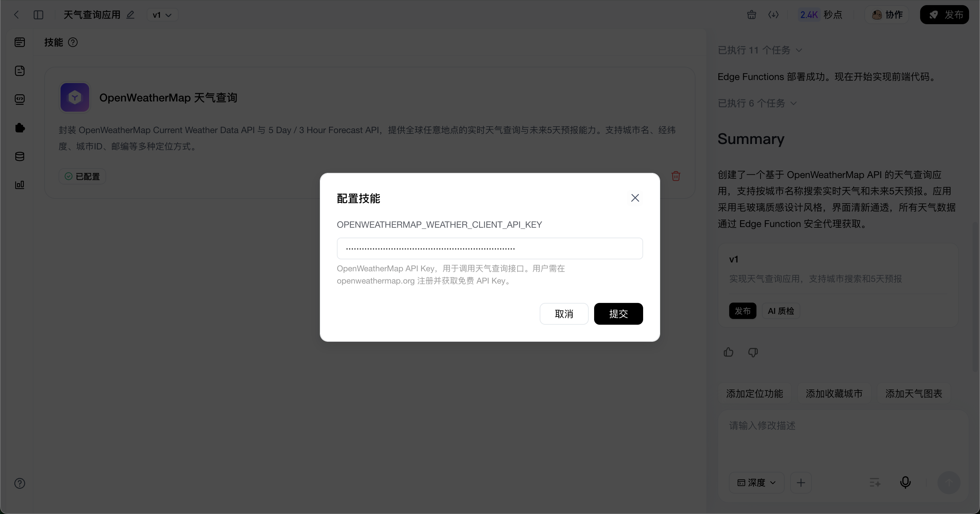Click the 发布 button in v1 card
This screenshot has height=514, width=980.
click(742, 311)
